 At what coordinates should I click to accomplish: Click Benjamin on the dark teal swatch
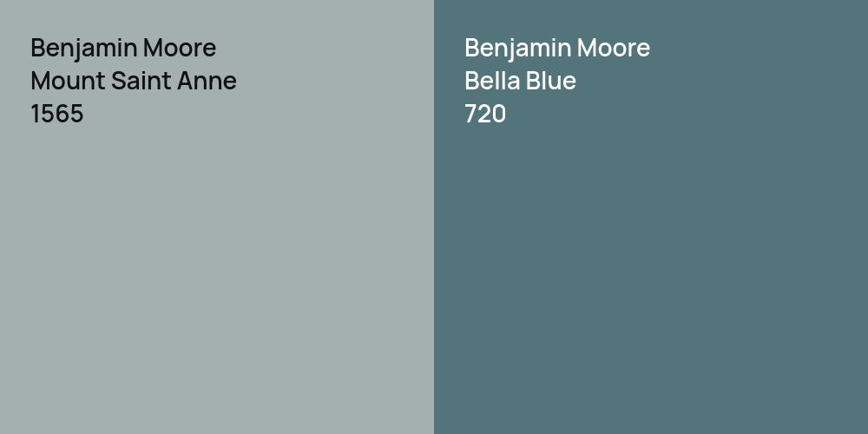click(518, 48)
